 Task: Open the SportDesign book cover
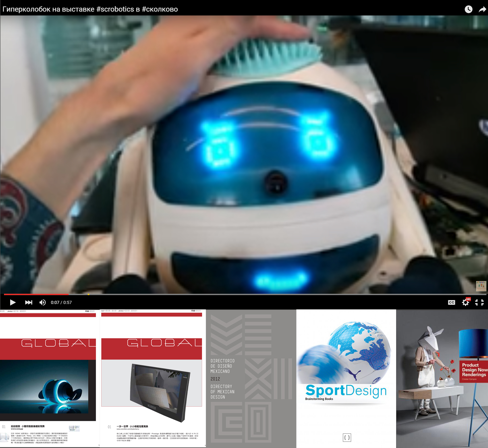pyautogui.click(x=346, y=379)
